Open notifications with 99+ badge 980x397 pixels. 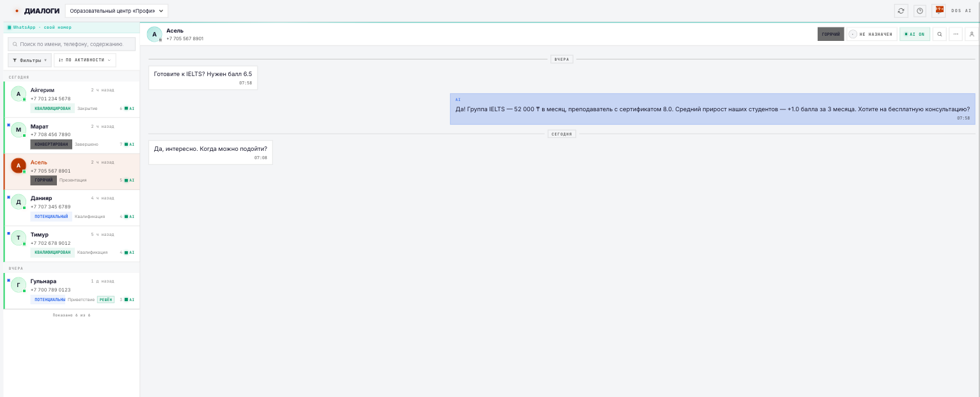pyautogui.click(x=939, y=10)
